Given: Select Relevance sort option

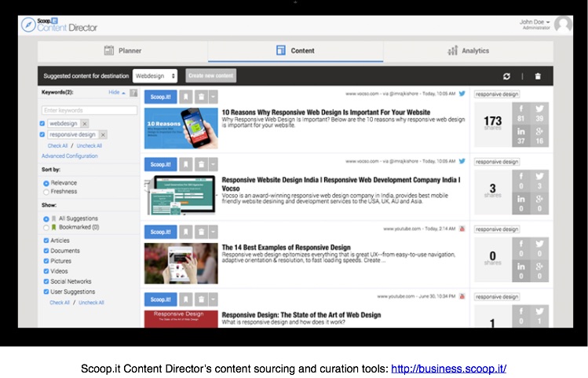Looking at the screenshot, I should pos(46,183).
